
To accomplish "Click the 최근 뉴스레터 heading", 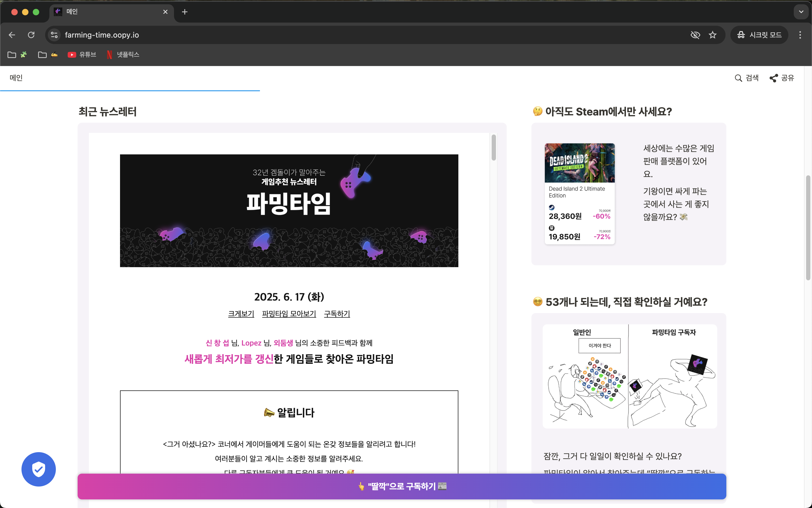I will point(107,111).
